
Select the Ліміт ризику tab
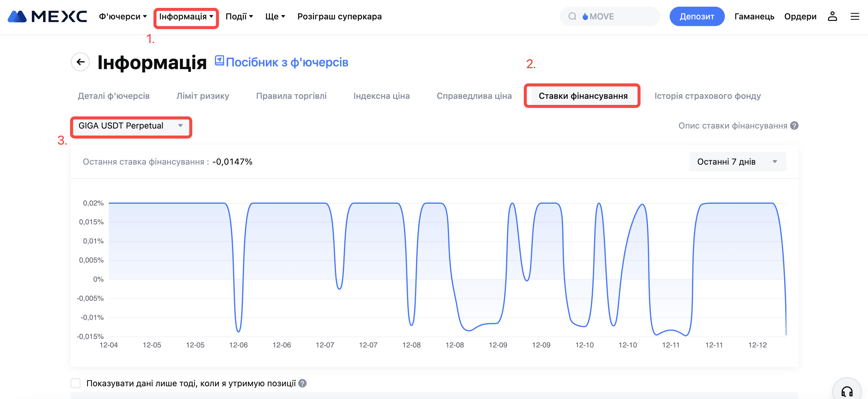[x=203, y=96]
